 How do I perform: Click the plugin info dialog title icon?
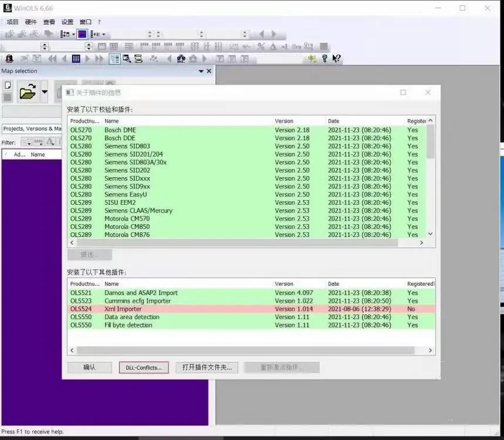pyautogui.click(x=70, y=93)
